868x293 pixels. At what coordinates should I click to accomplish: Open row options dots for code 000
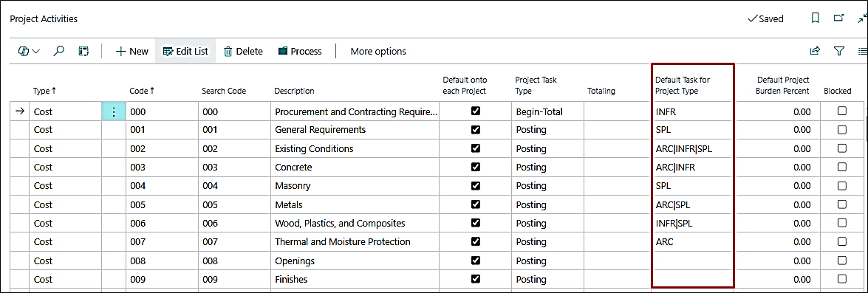coord(114,111)
